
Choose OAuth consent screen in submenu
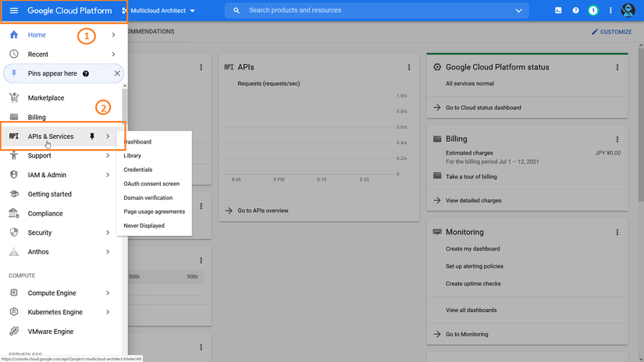(151, 184)
